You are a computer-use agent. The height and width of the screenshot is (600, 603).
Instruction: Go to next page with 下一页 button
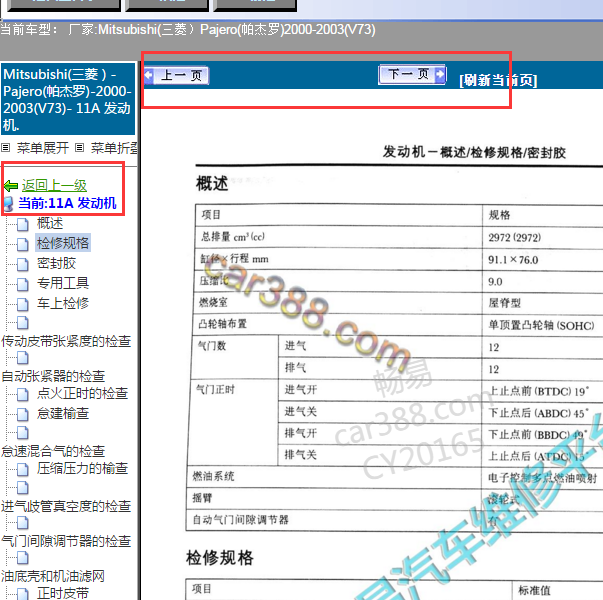click(x=412, y=74)
